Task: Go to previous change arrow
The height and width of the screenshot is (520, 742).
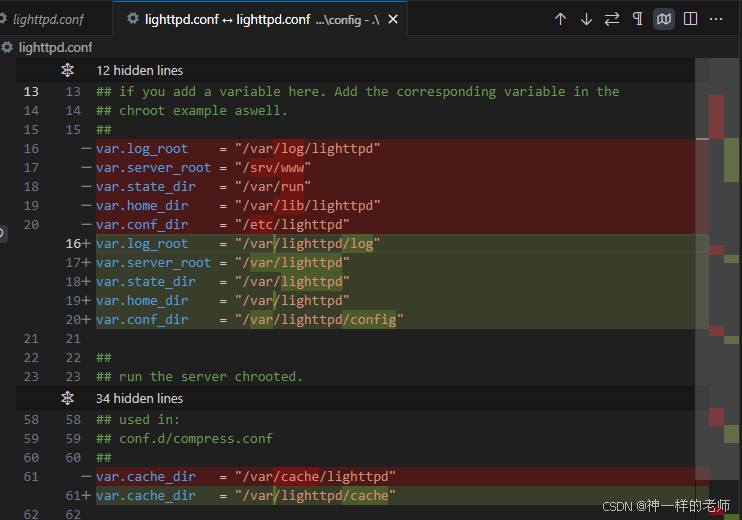Action: point(560,19)
